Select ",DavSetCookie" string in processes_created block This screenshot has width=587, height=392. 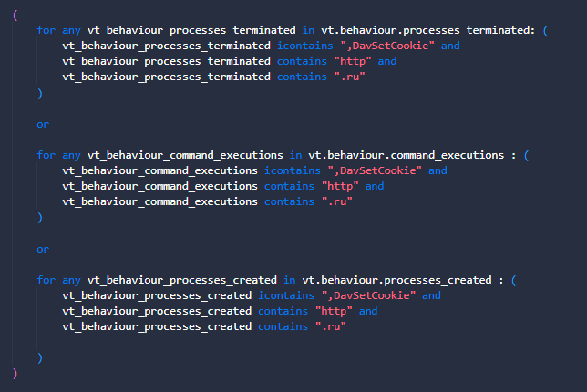click(368, 295)
